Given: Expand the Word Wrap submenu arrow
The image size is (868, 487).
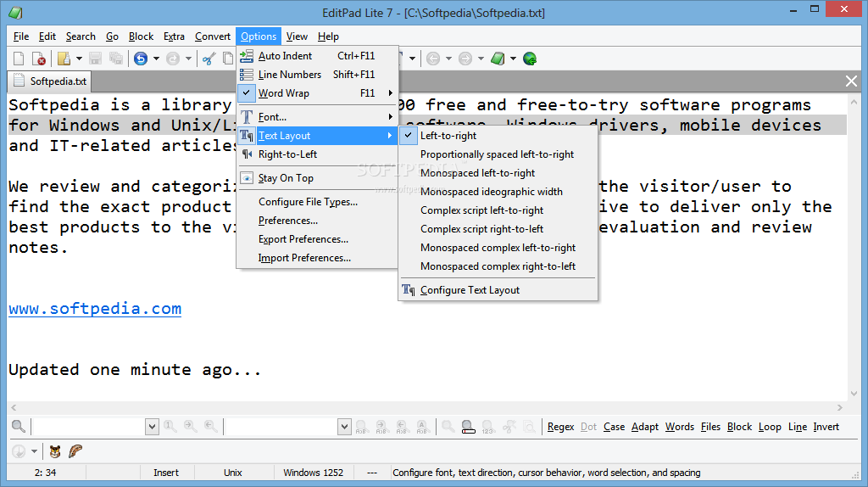Looking at the screenshot, I should [x=390, y=93].
